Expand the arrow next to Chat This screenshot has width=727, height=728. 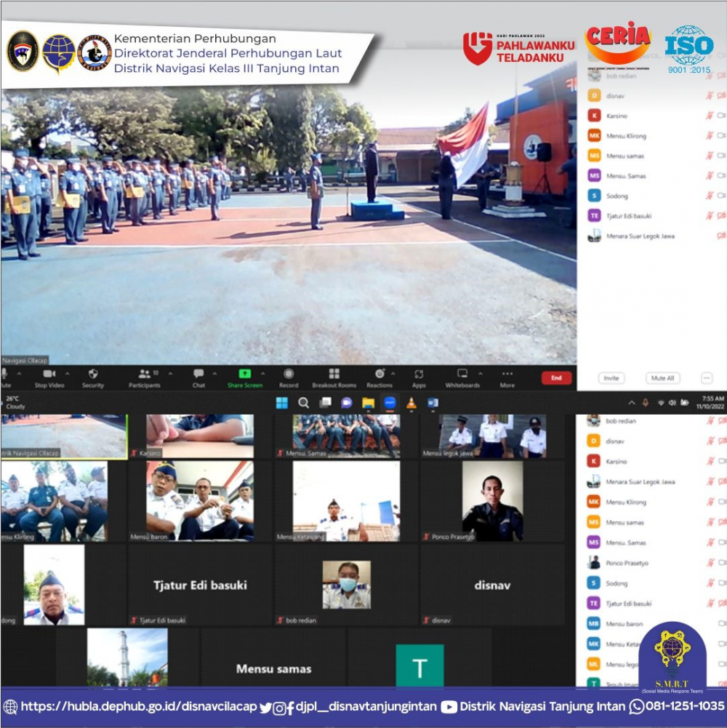214,373
